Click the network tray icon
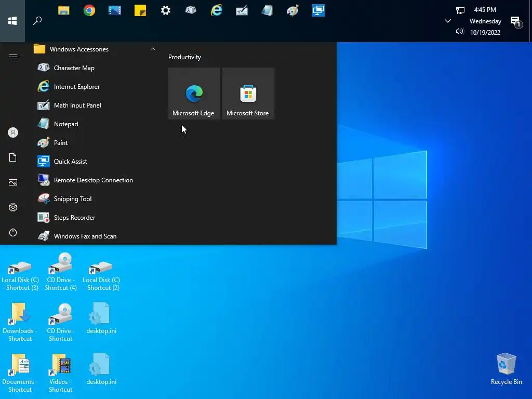 460,10
